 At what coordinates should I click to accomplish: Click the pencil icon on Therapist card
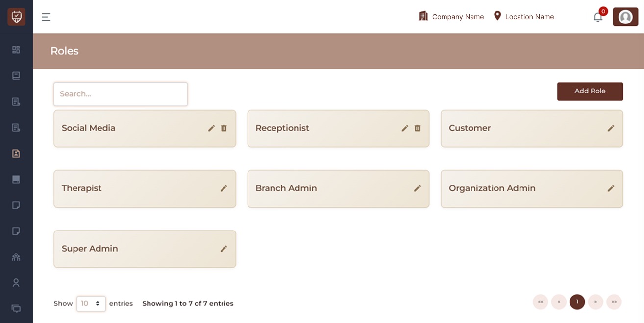pos(223,188)
